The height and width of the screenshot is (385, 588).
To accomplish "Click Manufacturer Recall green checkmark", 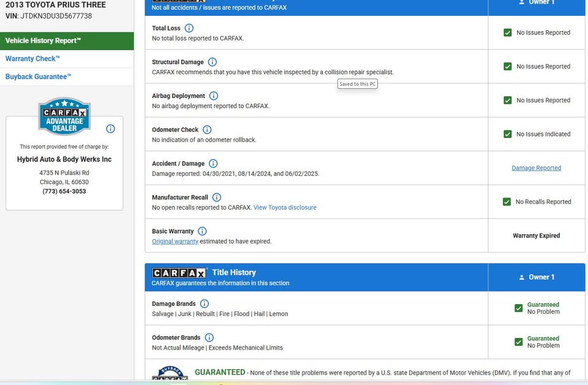I will pyautogui.click(x=507, y=202).
